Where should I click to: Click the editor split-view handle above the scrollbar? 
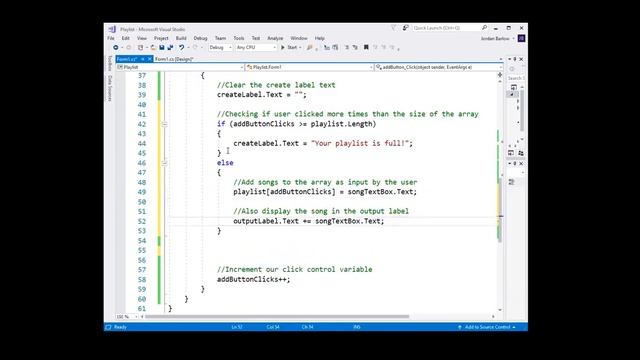pos(500,75)
